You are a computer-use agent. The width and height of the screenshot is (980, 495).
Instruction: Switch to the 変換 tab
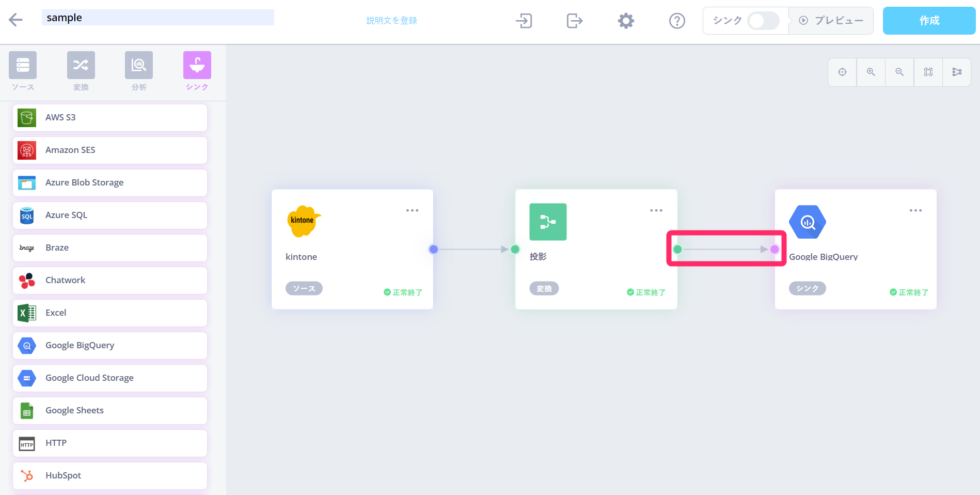(81, 71)
